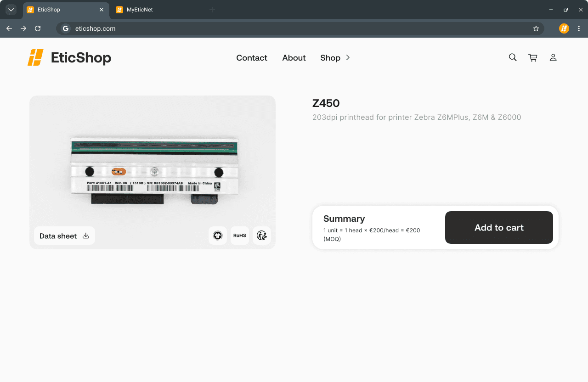Download the Data sheet

64,236
